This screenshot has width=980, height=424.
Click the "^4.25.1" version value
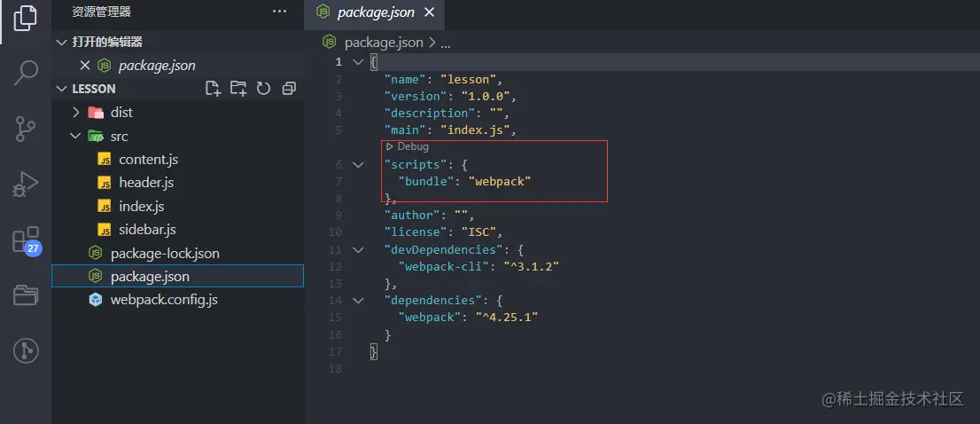pos(507,317)
